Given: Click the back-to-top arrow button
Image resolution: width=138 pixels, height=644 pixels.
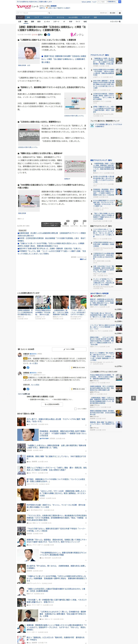Looking at the screenshot, I should click(133, 398).
